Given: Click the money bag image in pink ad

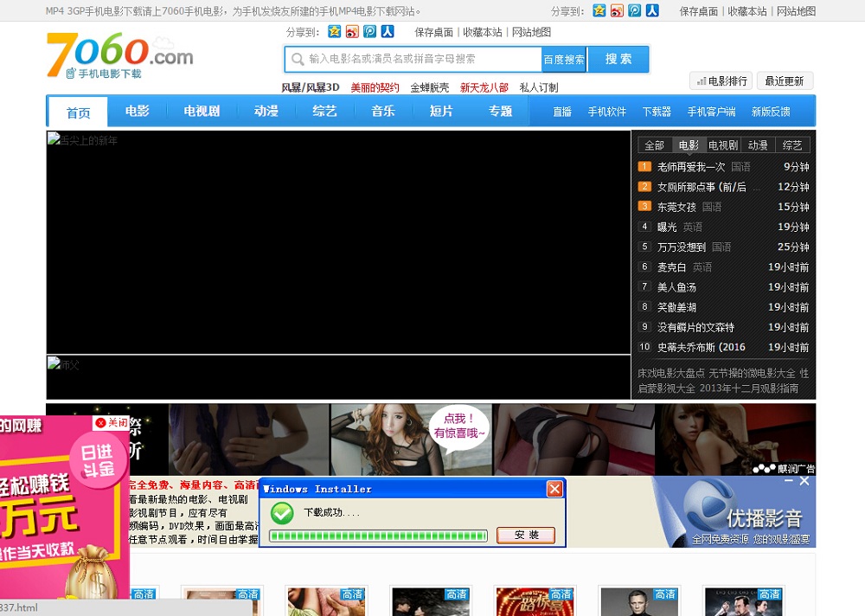Looking at the screenshot, I should tap(91, 571).
